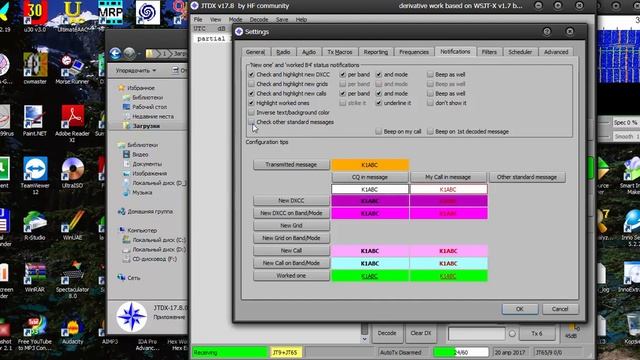Switch to the Radio tab
Screen dimensions: 640x360
pyautogui.click(x=283, y=52)
